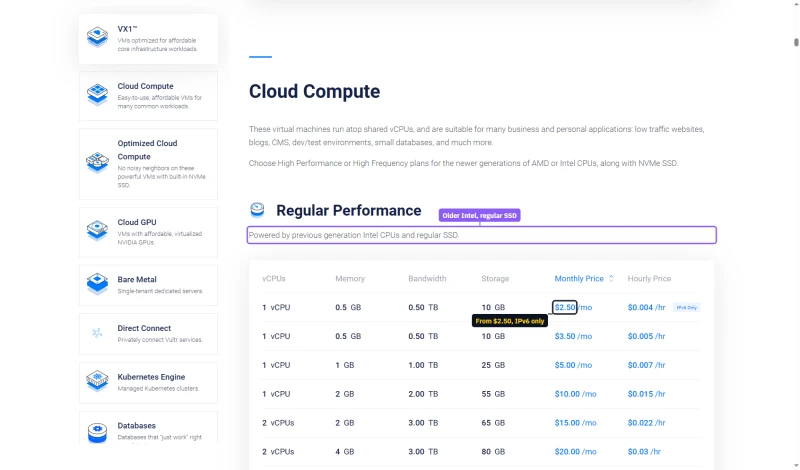Click the scrollbar up arrow

tap(796, 4)
